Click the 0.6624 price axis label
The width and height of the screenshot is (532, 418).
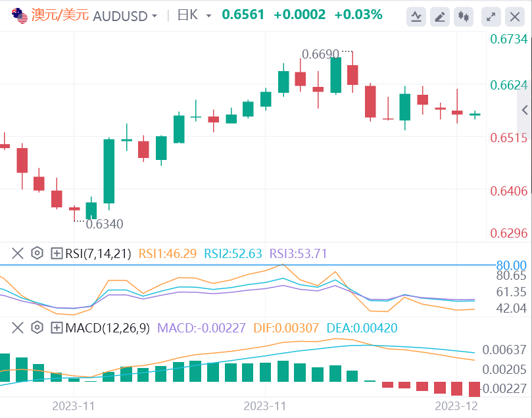509,85
